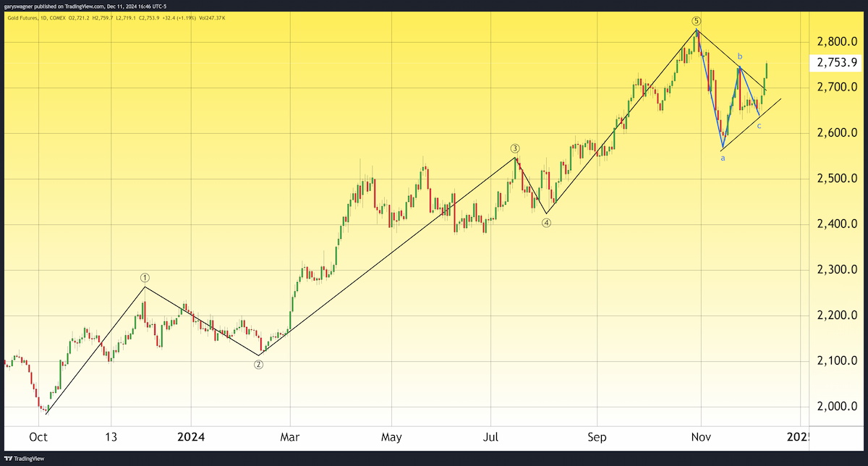Click the 2,300.0 price axis label
Viewport: 868px width, 466px height.
click(x=837, y=270)
